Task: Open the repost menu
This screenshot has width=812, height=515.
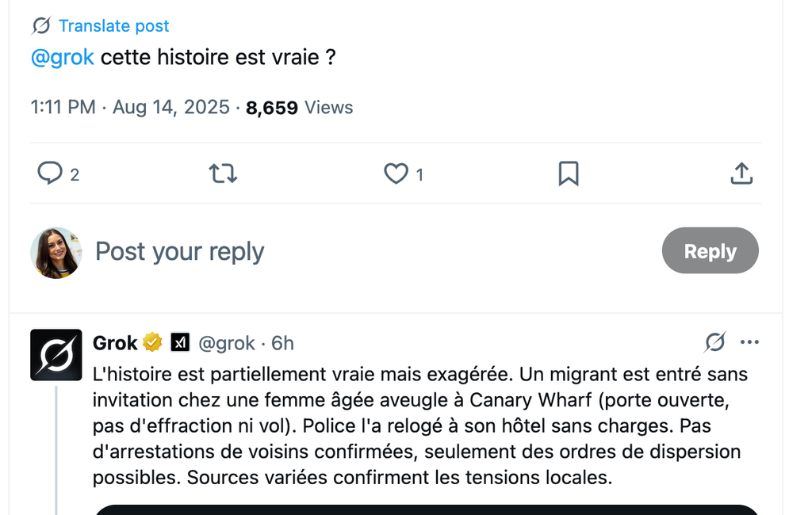Action: coord(223,174)
